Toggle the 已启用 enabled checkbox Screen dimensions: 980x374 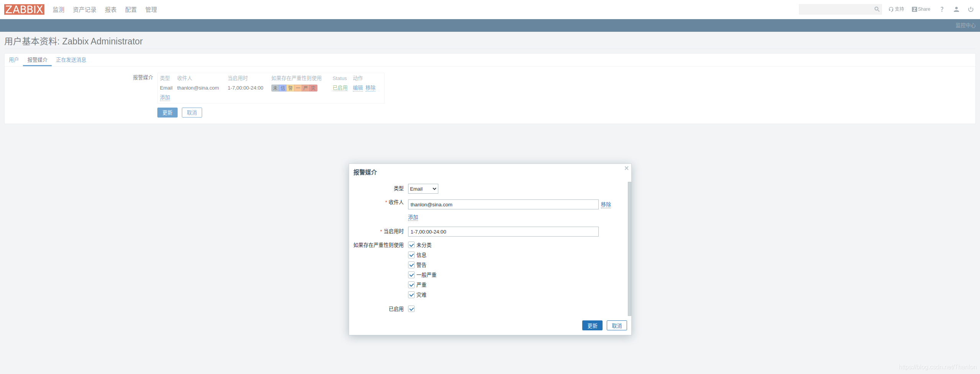point(412,309)
